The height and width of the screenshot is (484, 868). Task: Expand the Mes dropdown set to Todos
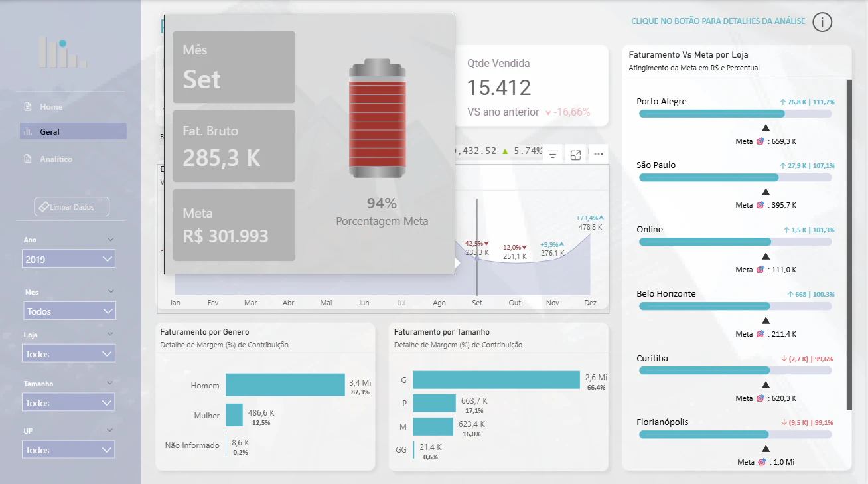(x=69, y=311)
